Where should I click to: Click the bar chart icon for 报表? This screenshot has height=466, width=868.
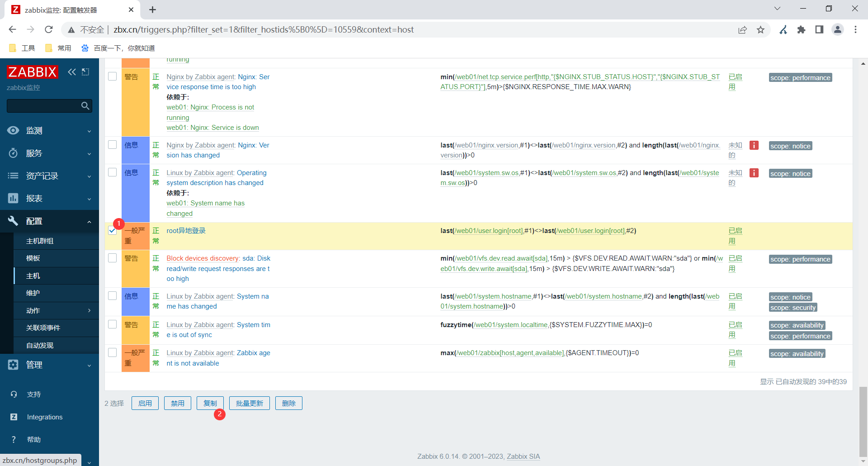coord(13,198)
